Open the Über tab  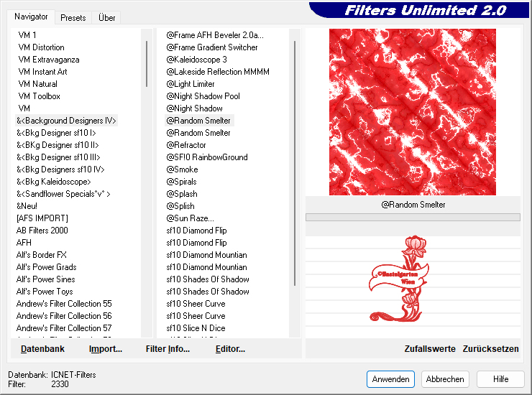[x=106, y=18]
